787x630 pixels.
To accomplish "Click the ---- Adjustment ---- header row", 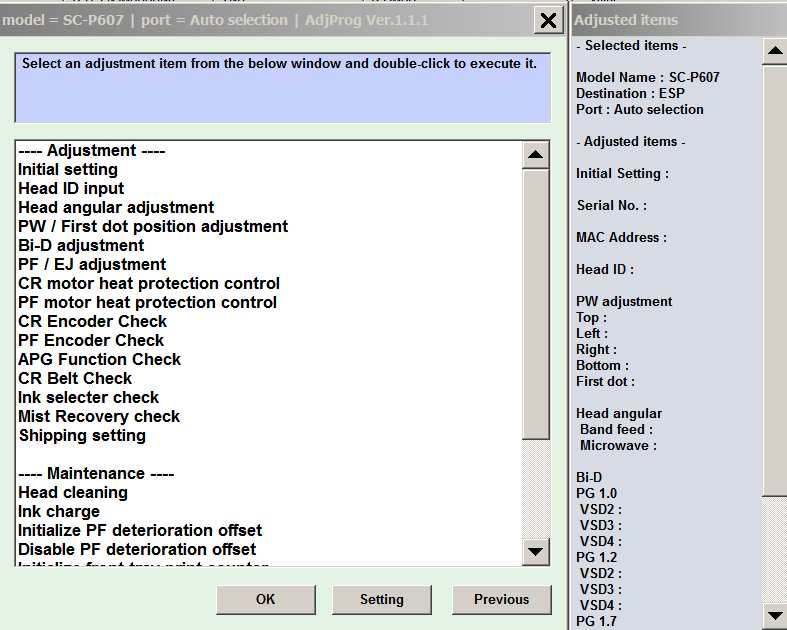I will click(91, 151).
